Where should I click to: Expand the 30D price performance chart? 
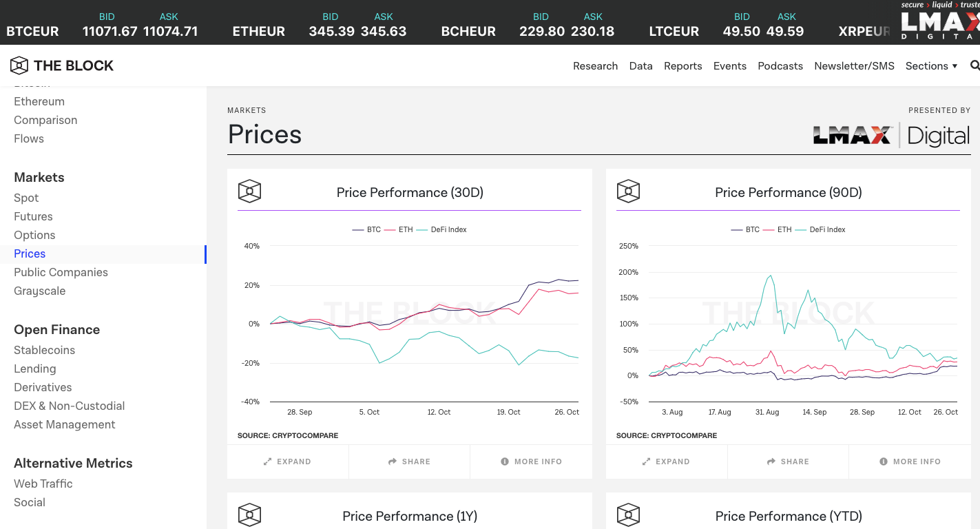[287, 461]
